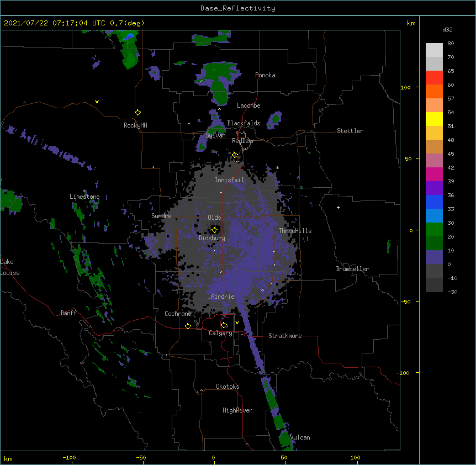Click the RockyMH label
The height and width of the screenshot is (465, 476).
pyautogui.click(x=135, y=125)
